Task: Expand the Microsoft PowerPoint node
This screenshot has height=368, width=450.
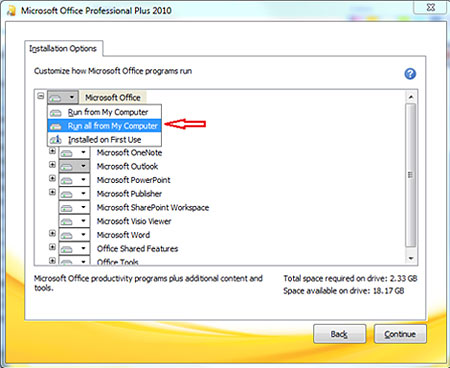Action: pos(52,178)
